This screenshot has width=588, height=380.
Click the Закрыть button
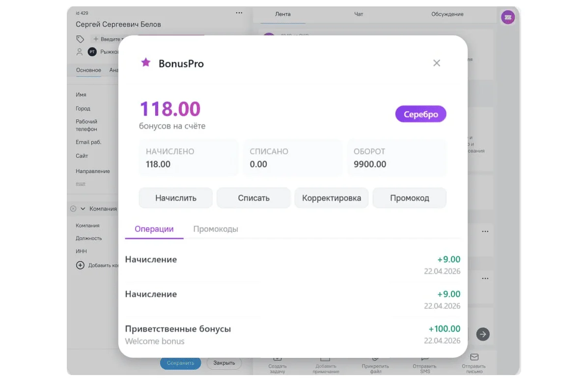click(x=224, y=363)
